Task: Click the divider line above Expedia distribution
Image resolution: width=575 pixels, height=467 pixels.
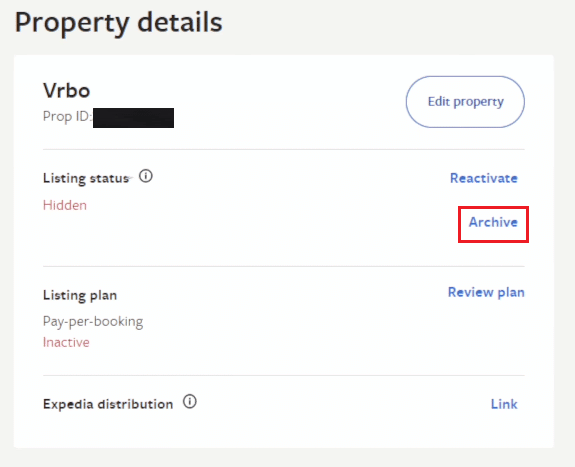Action: (284, 375)
